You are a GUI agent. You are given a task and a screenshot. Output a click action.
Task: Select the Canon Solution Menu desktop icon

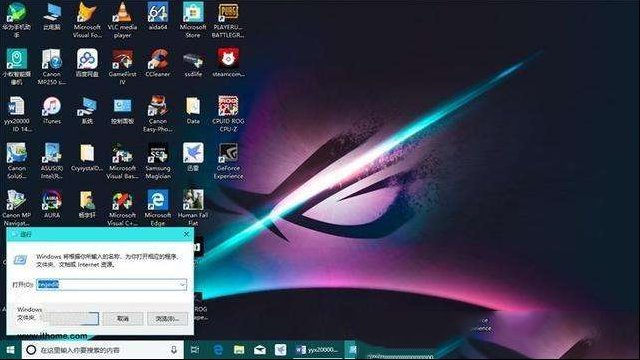16,161
